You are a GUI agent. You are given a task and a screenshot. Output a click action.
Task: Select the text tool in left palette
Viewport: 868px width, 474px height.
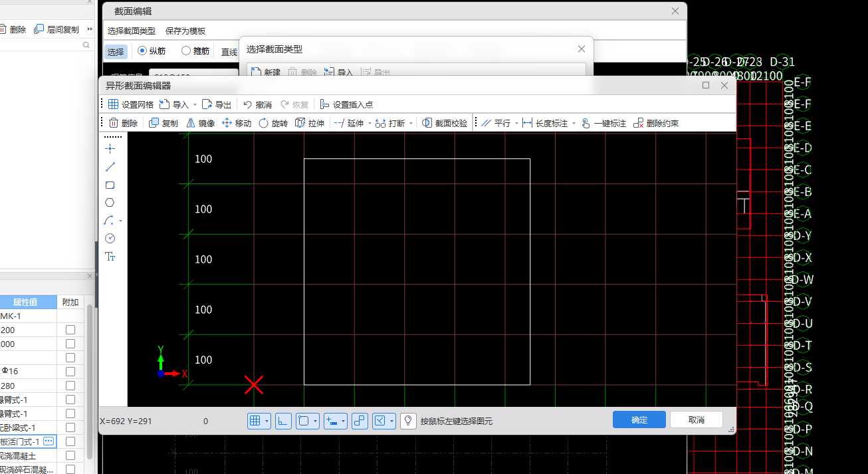tap(110, 256)
